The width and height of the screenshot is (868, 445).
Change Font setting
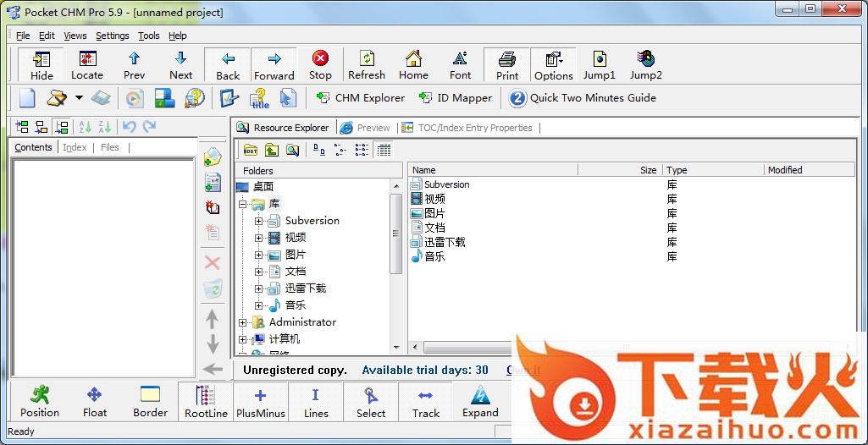(x=460, y=65)
